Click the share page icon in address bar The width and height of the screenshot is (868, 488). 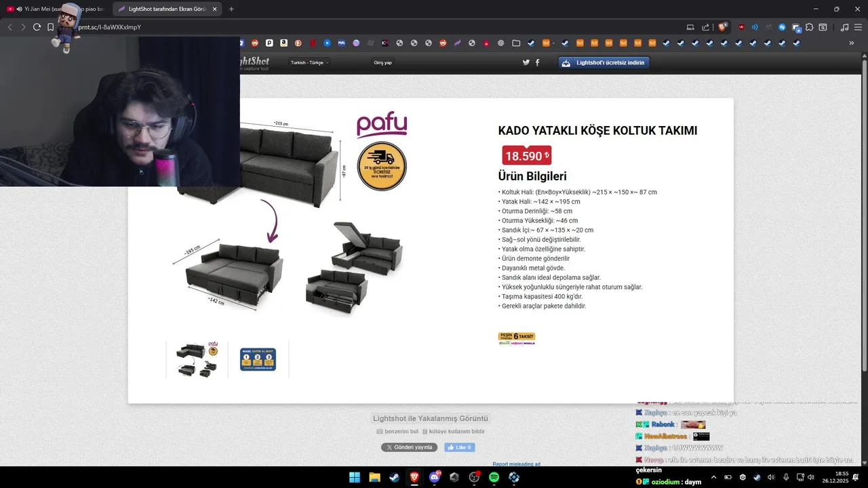tap(705, 27)
